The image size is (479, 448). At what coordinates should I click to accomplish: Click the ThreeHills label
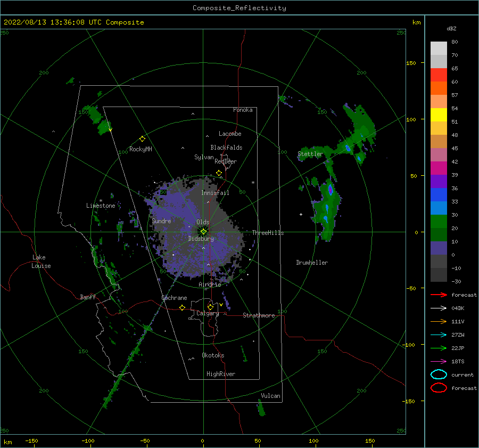pyautogui.click(x=268, y=233)
